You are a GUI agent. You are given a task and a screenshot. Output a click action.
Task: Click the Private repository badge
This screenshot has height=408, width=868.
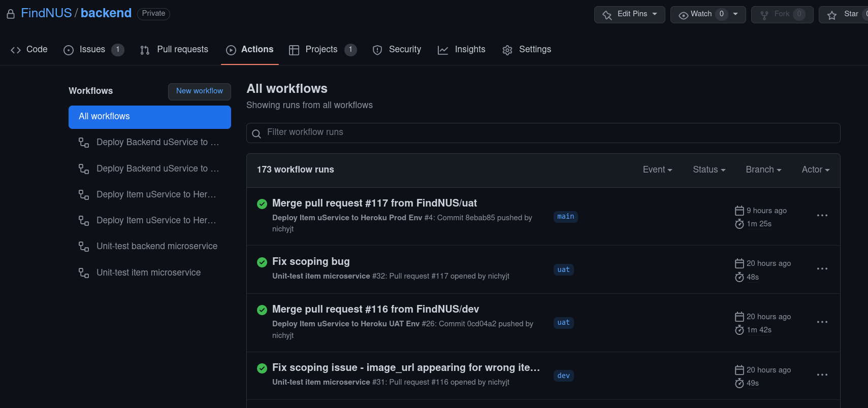[x=153, y=14]
